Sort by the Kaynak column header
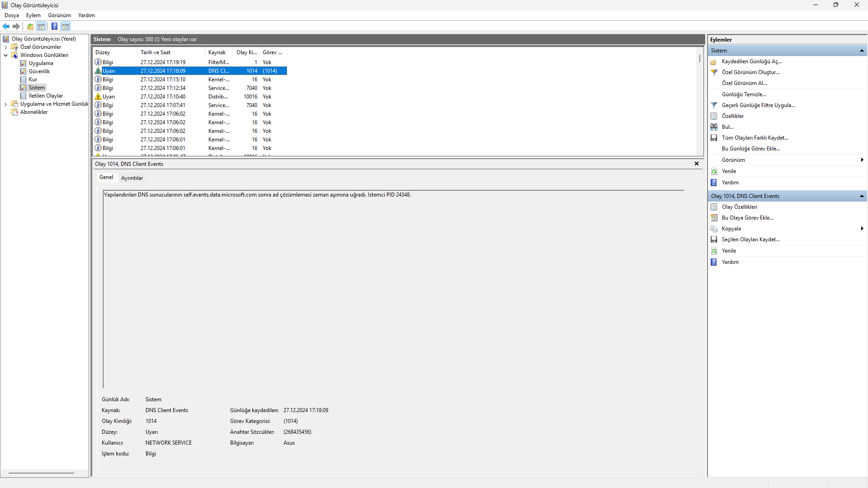868x488 pixels. [x=219, y=52]
